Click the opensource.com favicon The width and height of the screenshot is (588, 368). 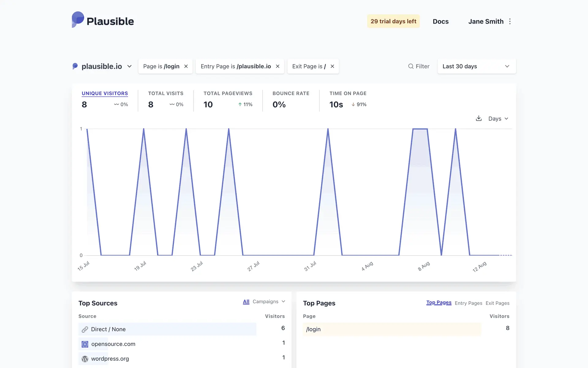tap(85, 344)
